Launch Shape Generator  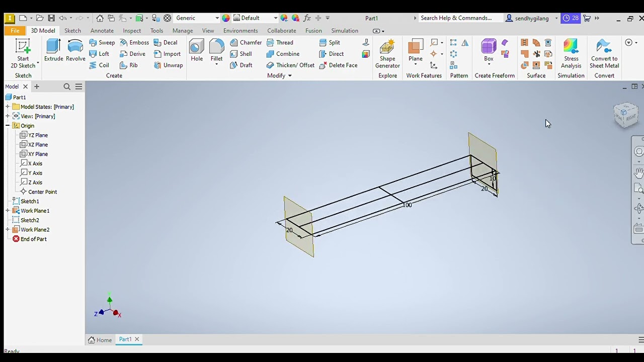pos(387,54)
